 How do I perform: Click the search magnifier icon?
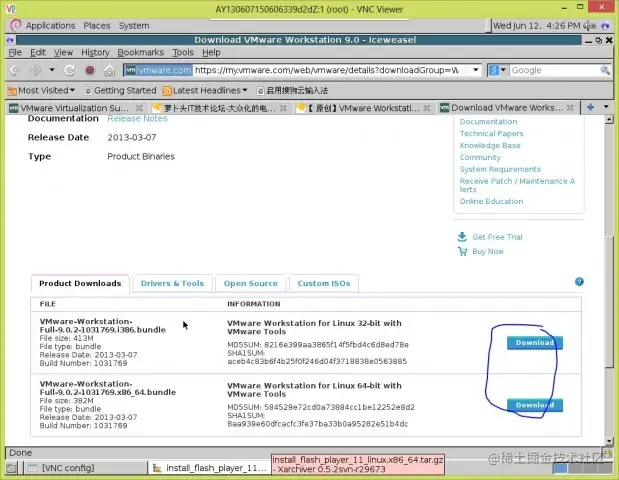click(x=605, y=70)
